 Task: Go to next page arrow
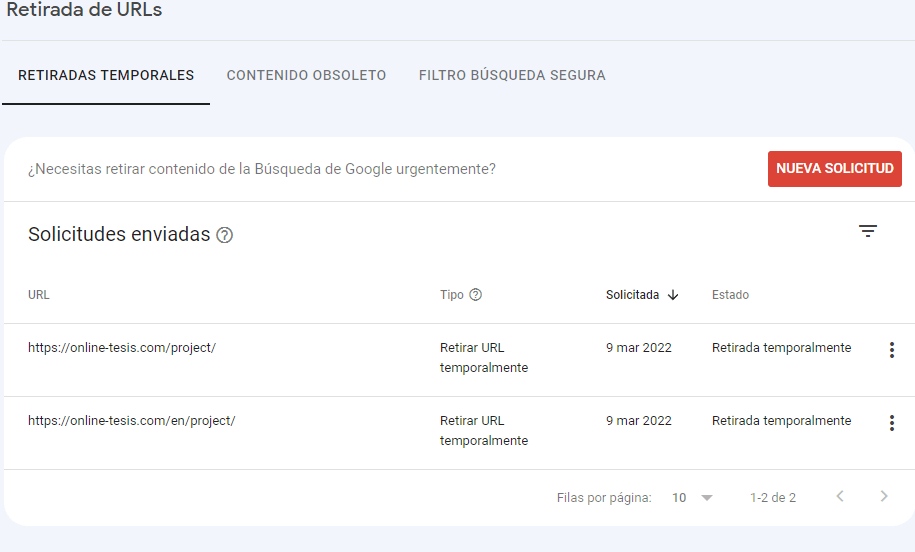[x=884, y=496]
